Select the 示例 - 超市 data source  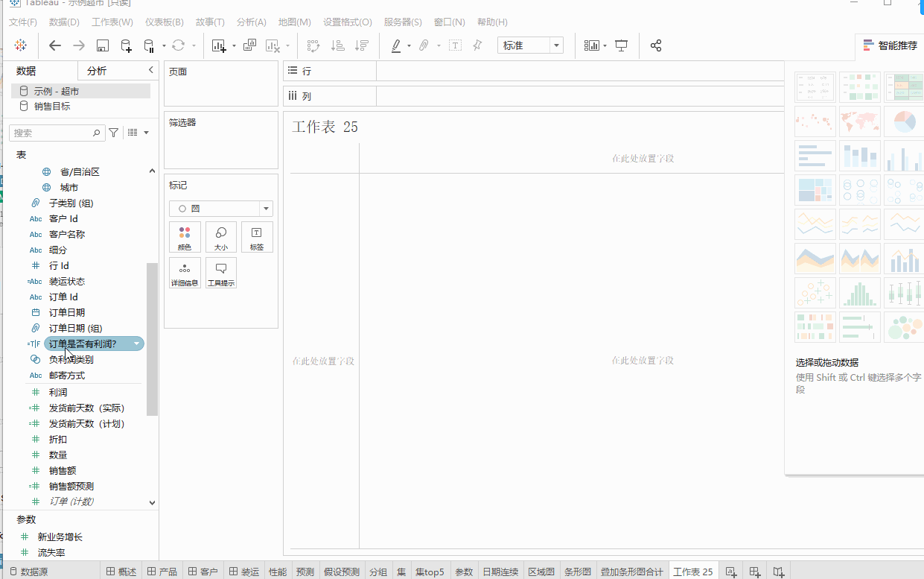point(80,91)
